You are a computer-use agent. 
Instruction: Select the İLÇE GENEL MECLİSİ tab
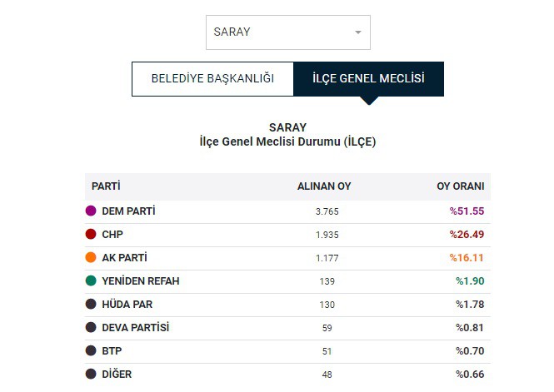tap(368, 79)
